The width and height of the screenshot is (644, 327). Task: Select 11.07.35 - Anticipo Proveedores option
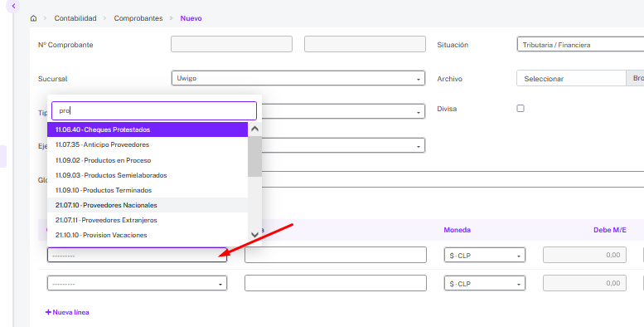click(x=148, y=144)
